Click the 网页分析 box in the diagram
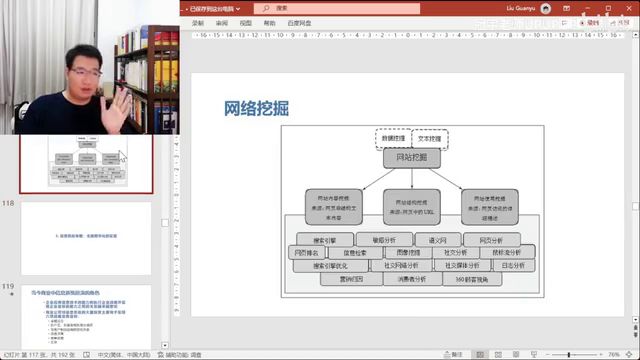Viewport: 640px width, 360px height. pos(491,240)
